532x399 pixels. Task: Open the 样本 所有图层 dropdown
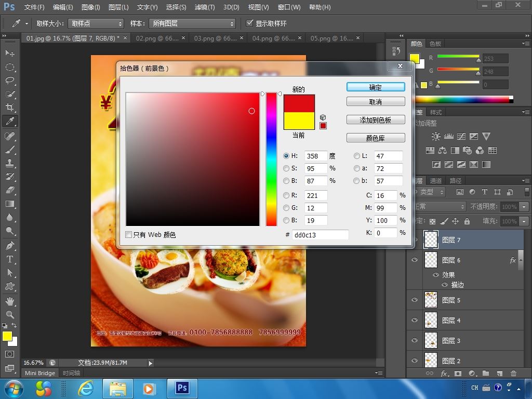[192, 23]
